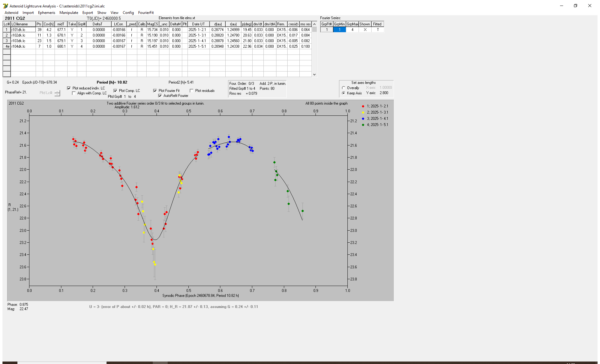Click the restore window button

[x=576, y=6]
